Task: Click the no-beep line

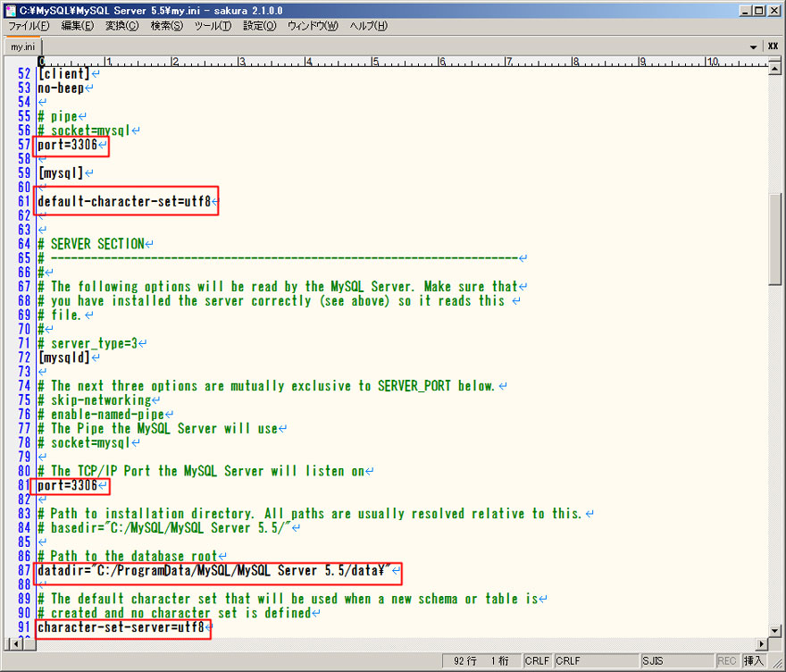Action: click(x=61, y=88)
